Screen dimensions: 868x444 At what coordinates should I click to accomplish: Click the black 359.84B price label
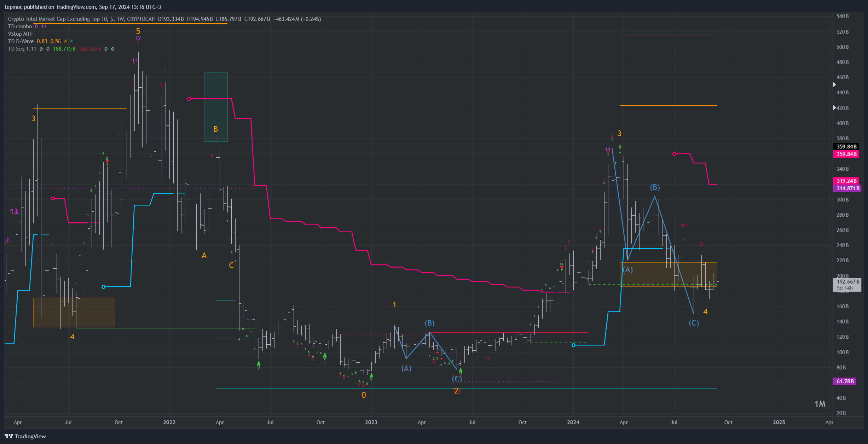click(x=846, y=146)
